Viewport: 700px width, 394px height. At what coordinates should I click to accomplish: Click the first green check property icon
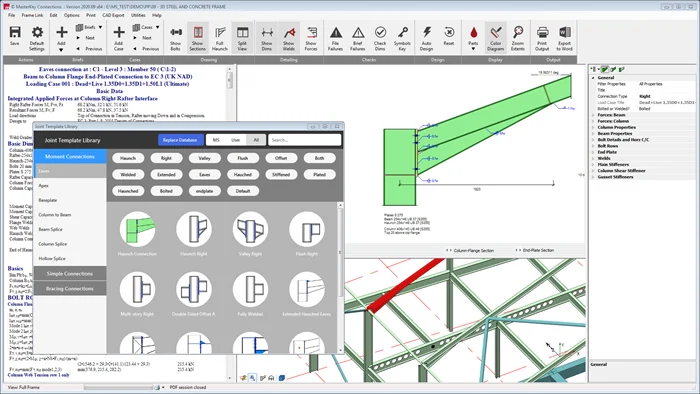pos(605,69)
